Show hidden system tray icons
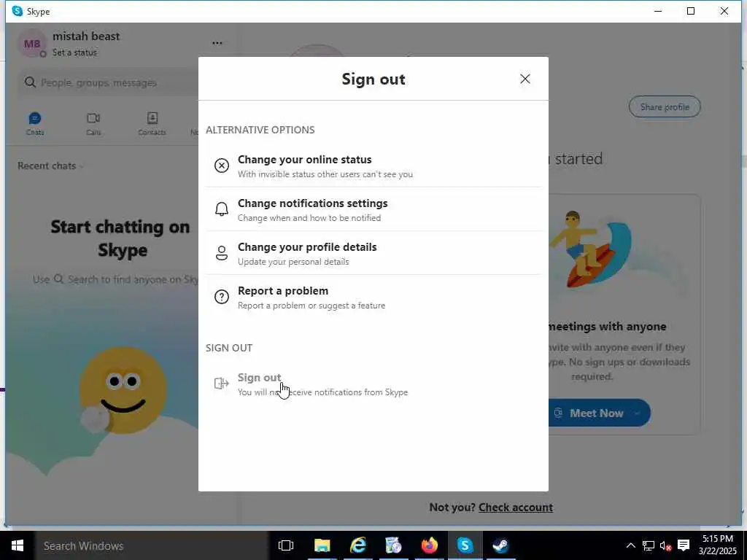This screenshot has width=747, height=560. 630,545
